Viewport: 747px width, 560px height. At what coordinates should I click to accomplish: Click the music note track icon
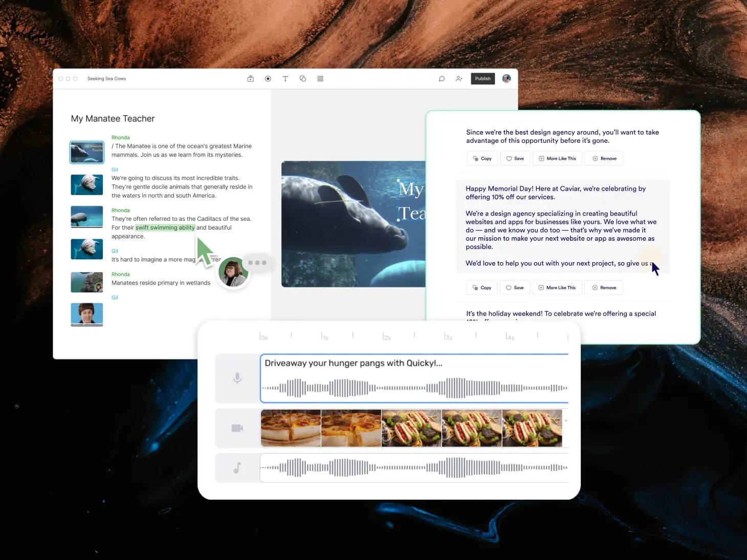[237, 468]
